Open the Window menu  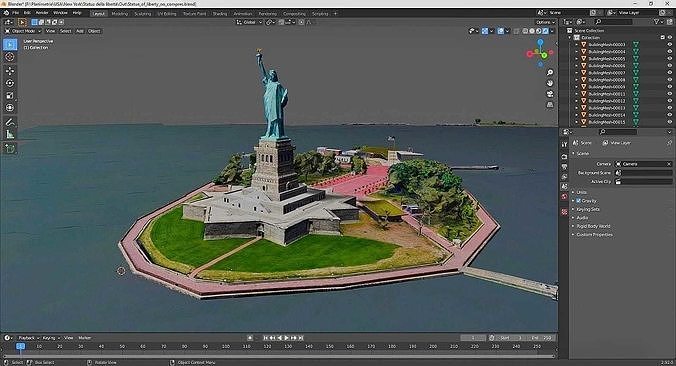(x=60, y=13)
